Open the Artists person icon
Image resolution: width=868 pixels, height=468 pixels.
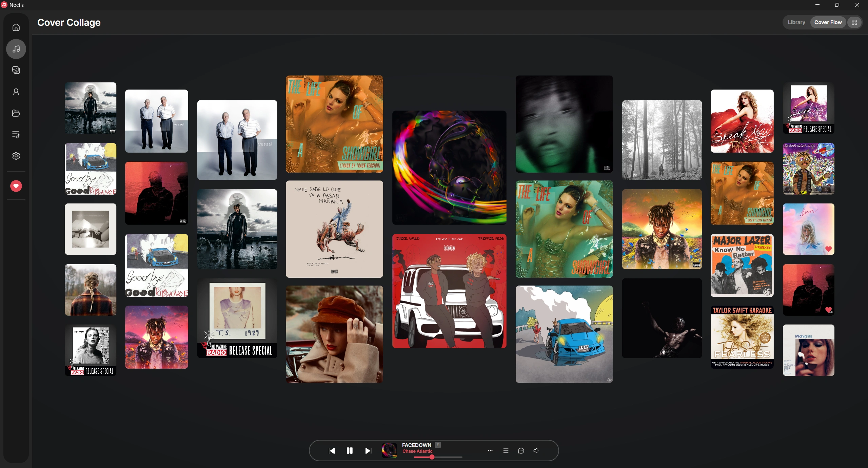pos(16,92)
